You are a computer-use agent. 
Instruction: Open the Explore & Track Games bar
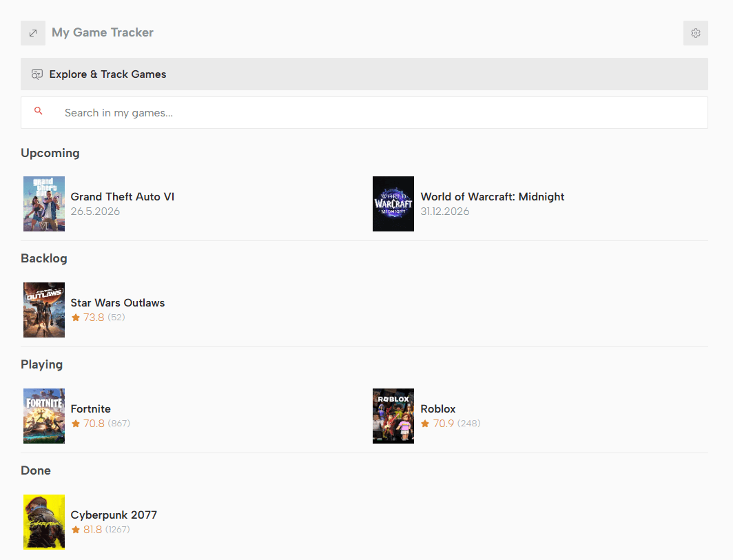tap(364, 74)
